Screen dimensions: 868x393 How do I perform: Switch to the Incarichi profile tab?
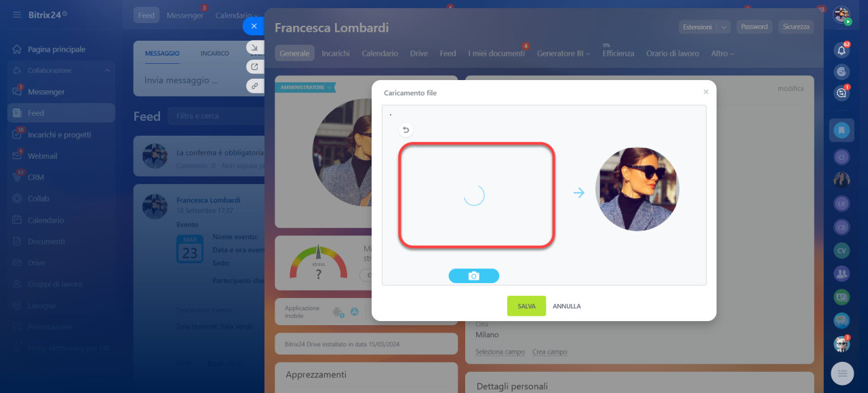336,54
